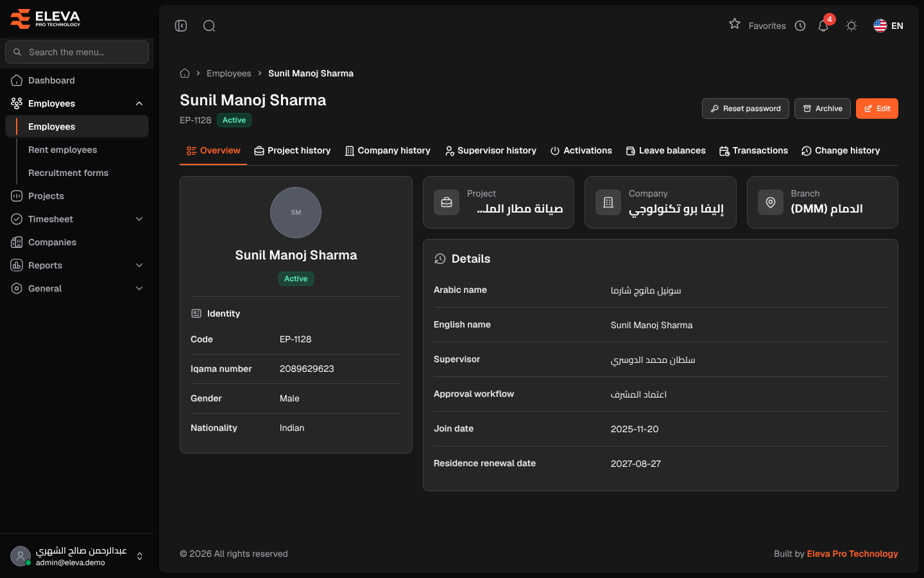Open Employees breadcrumb link
The height and width of the screenshot is (578, 924).
click(229, 73)
